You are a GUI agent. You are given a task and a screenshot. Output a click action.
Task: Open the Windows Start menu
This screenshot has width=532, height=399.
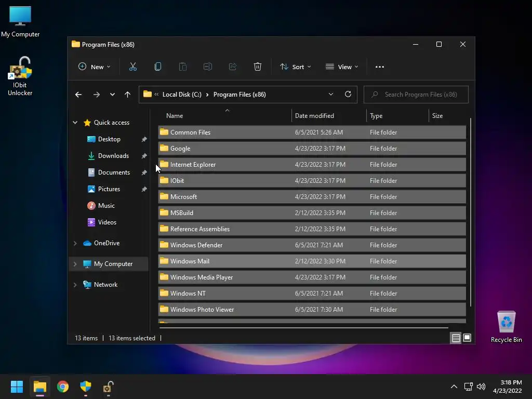pyautogui.click(x=17, y=387)
